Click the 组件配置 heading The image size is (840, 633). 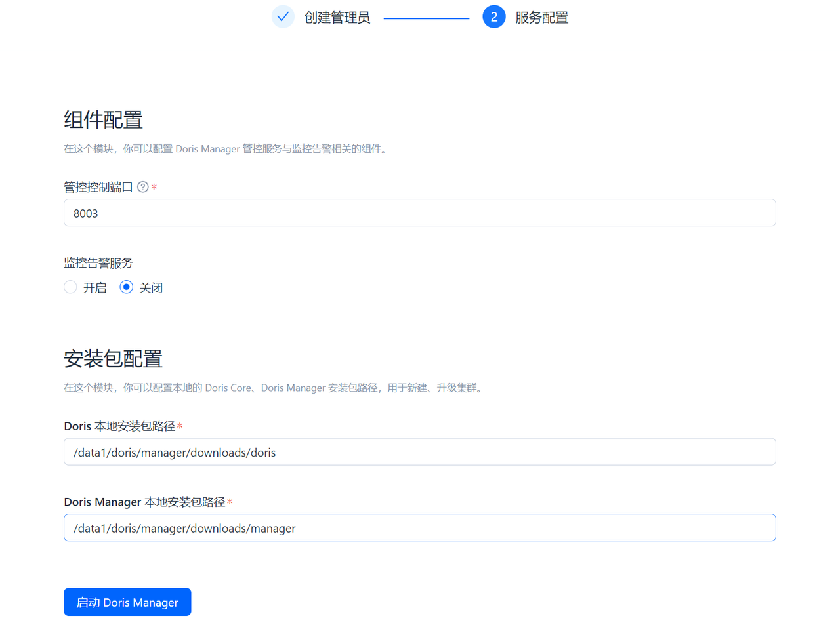pyautogui.click(x=103, y=120)
